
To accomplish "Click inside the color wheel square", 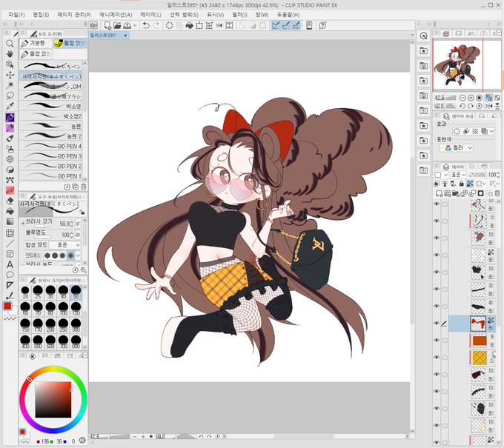I will pyautogui.click(x=53, y=400).
